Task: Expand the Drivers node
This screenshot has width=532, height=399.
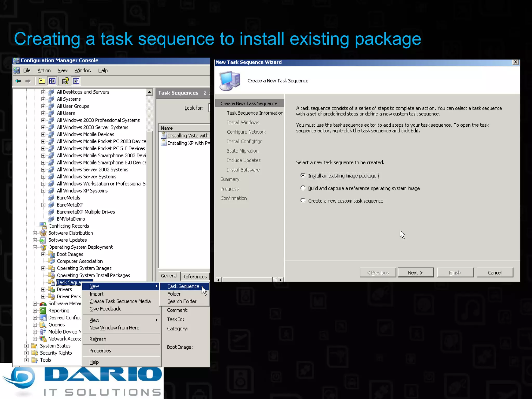Action: click(x=43, y=289)
